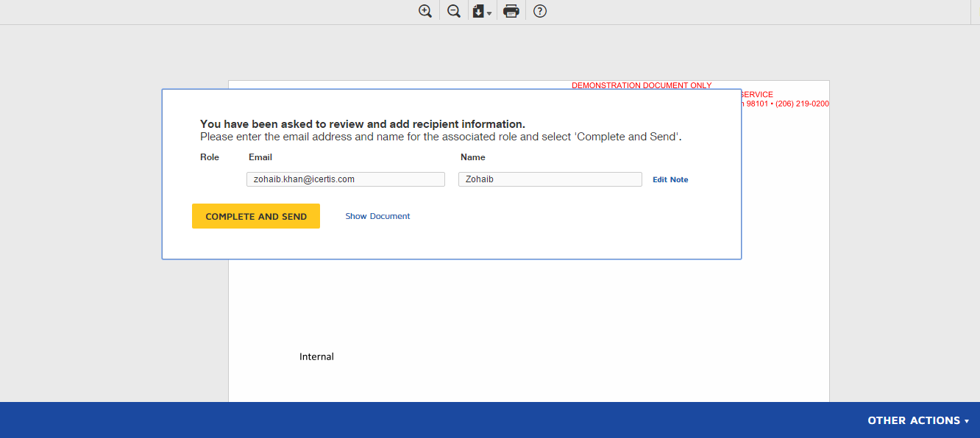This screenshot has width=980, height=438.
Task: Click the 'Please enter the email address' instruction
Action: point(441,137)
